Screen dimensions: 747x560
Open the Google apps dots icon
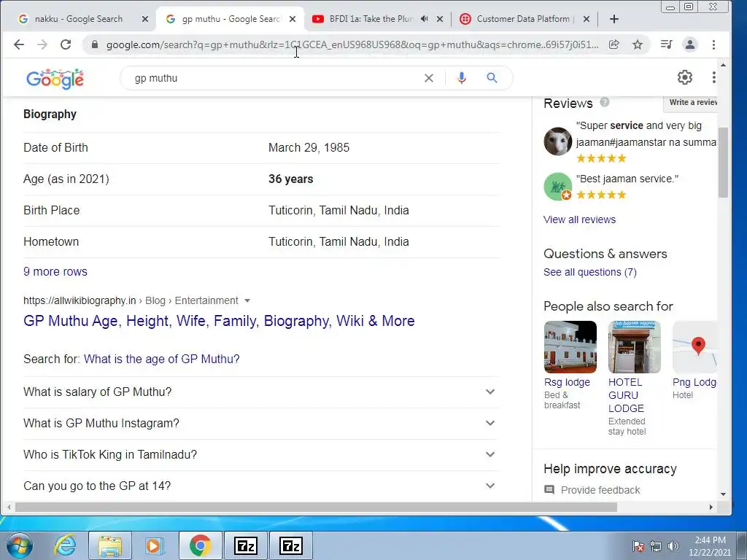tap(713, 77)
